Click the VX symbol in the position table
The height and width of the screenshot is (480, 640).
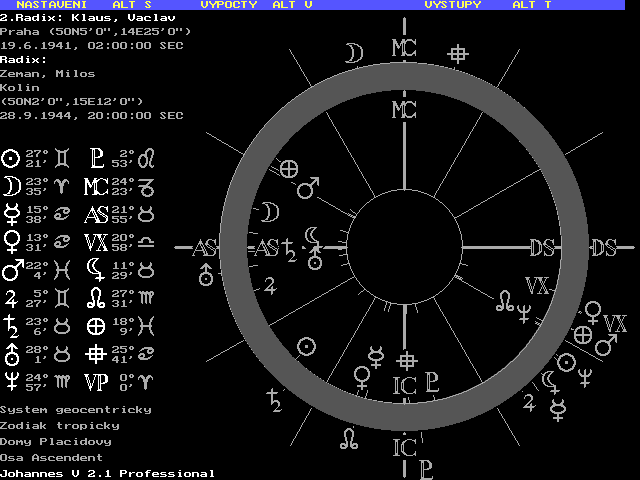(96, 242)
